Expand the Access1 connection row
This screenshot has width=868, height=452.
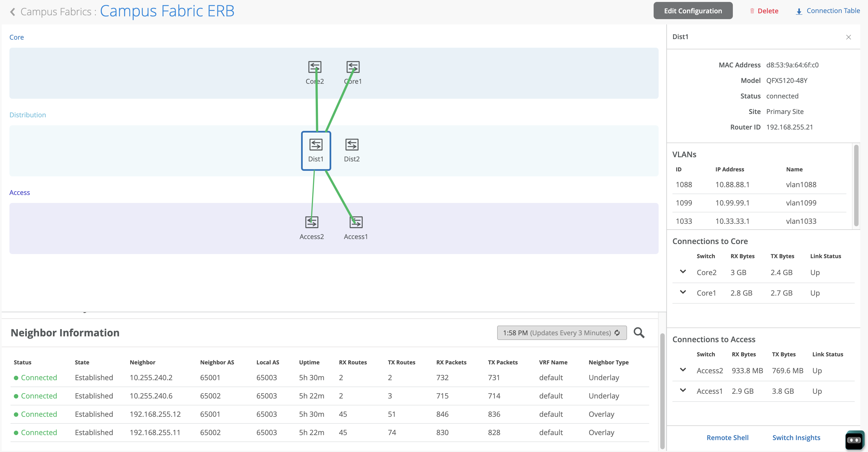click(683, 390)
